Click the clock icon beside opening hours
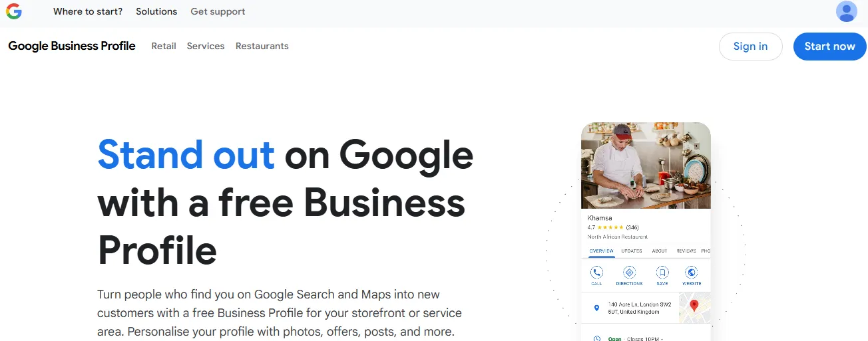 pyautogui.click(x=596, y=338)
